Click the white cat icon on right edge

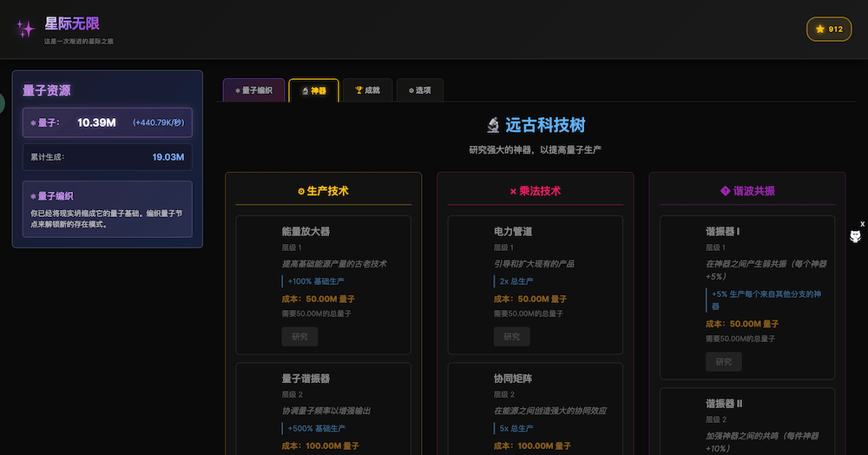coord(855,237)
